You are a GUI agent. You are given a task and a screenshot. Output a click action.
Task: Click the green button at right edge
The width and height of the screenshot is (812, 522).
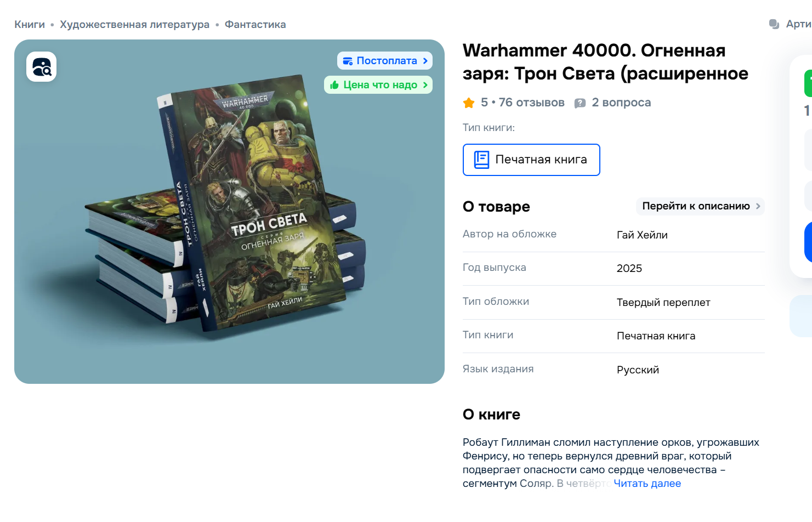(808, 83)
